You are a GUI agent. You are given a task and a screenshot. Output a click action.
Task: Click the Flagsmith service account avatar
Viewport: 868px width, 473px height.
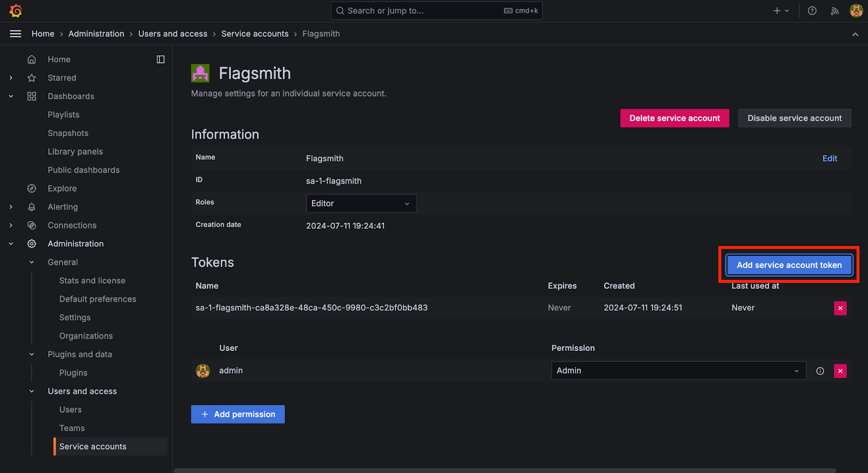[x=200, y=73]
